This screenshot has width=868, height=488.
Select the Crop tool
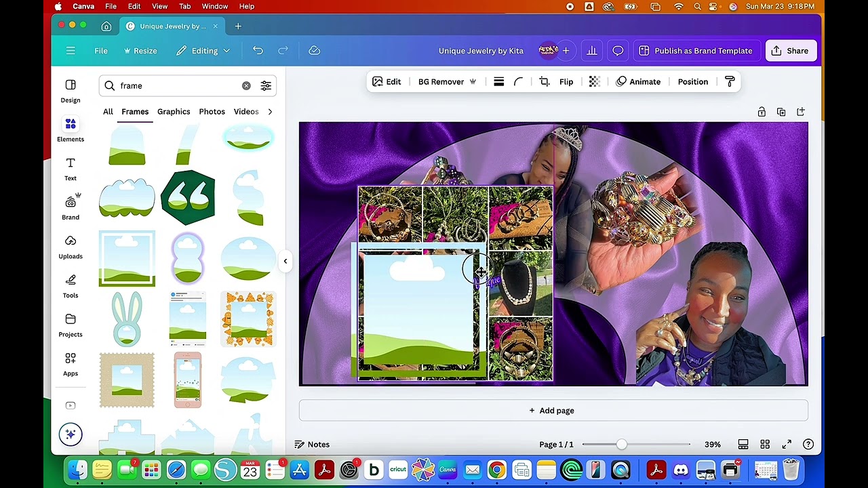pos(544,82)
